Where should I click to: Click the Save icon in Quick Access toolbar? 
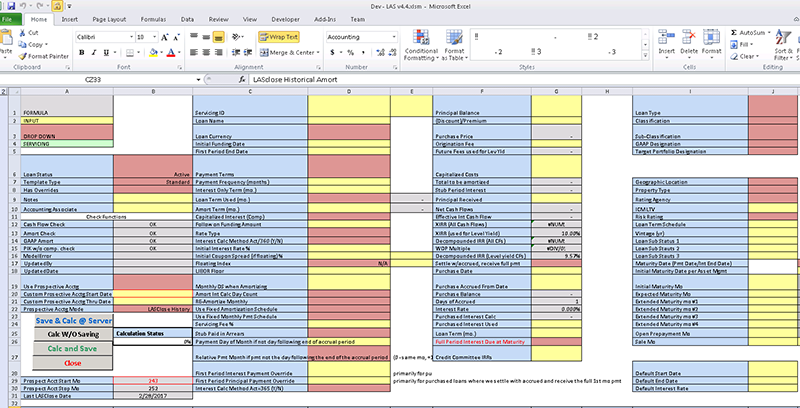(x=11, y=6)
